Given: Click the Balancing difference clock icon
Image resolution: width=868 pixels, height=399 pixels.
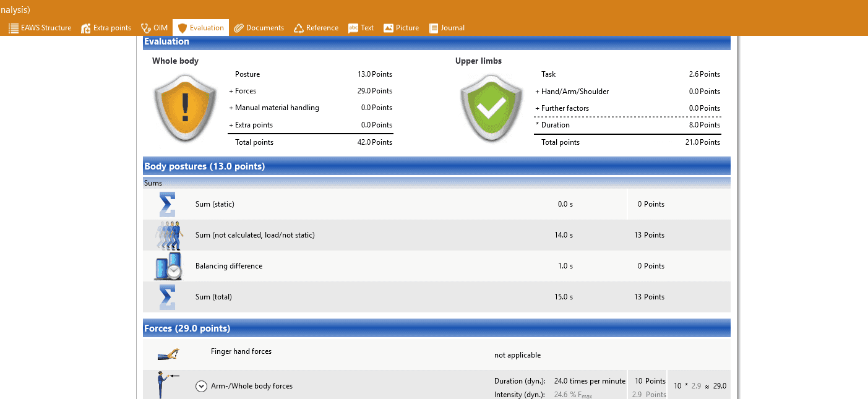Looking at the screenshot, I should (168, 266).
